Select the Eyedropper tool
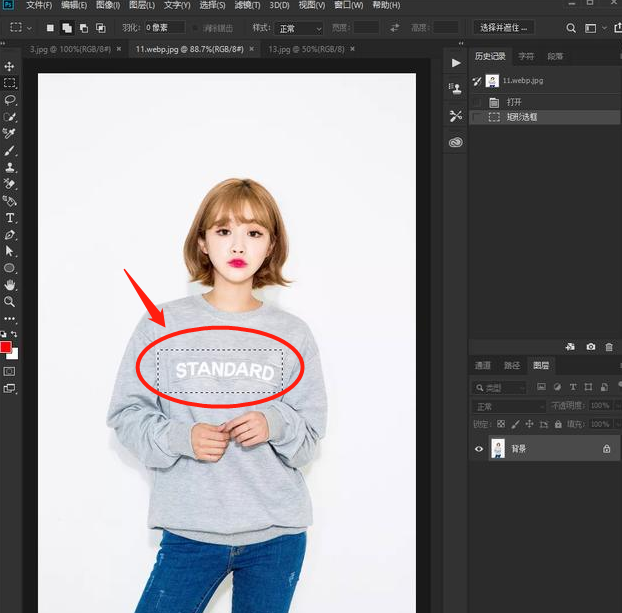The height and width of the screenshot is (613, 622). point(10,133)
